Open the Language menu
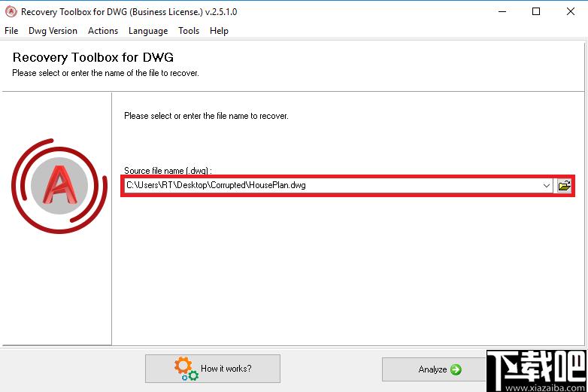 pyautogui.click(x=148, y=31)
